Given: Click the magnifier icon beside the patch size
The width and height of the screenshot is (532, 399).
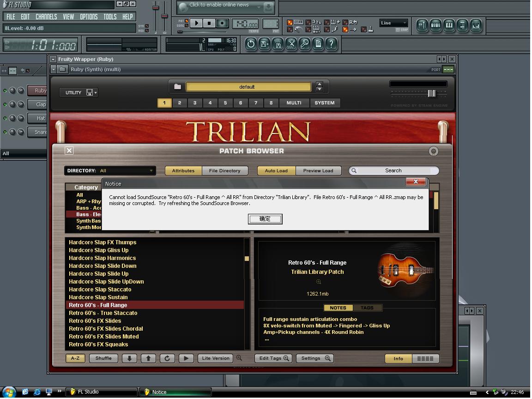Looking at the screenshot, I should click(318, 282).
